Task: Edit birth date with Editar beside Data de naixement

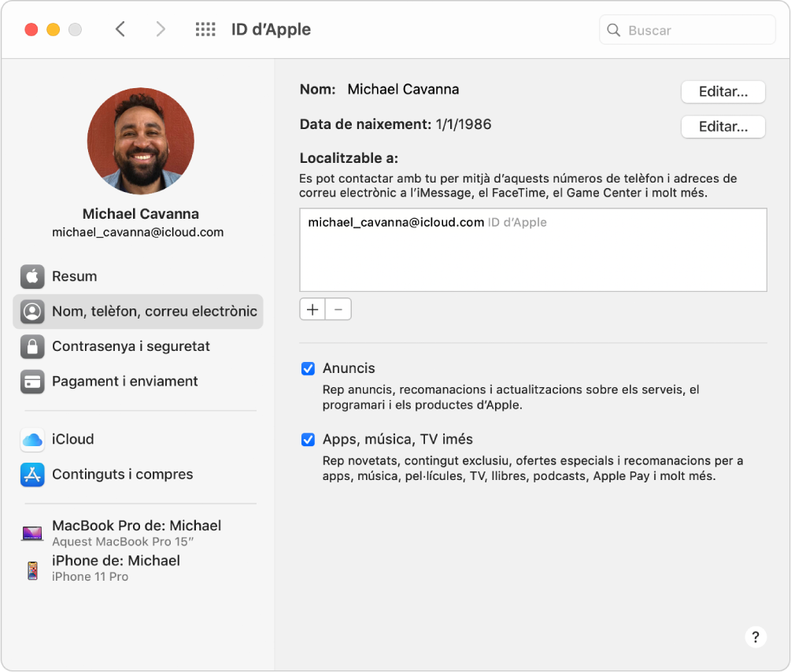Action: click(723, 127)
